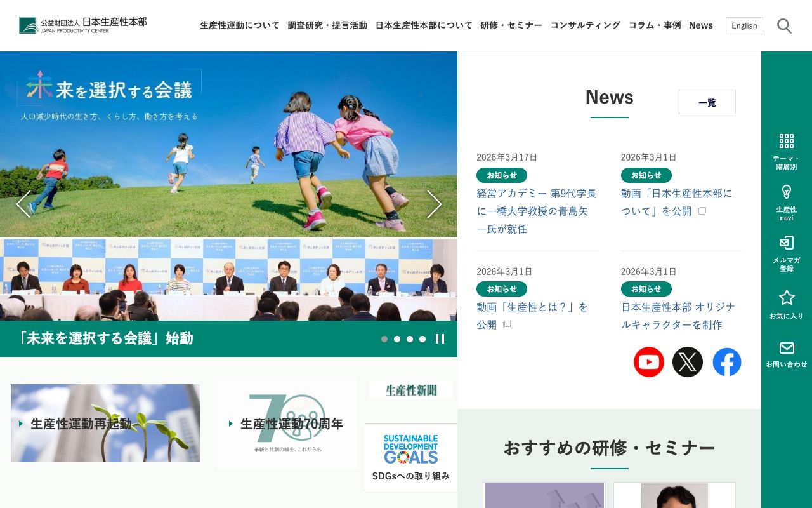Select the News menu item
The width and height of the screenshot is (812, 508).
[x=700, y=25]
